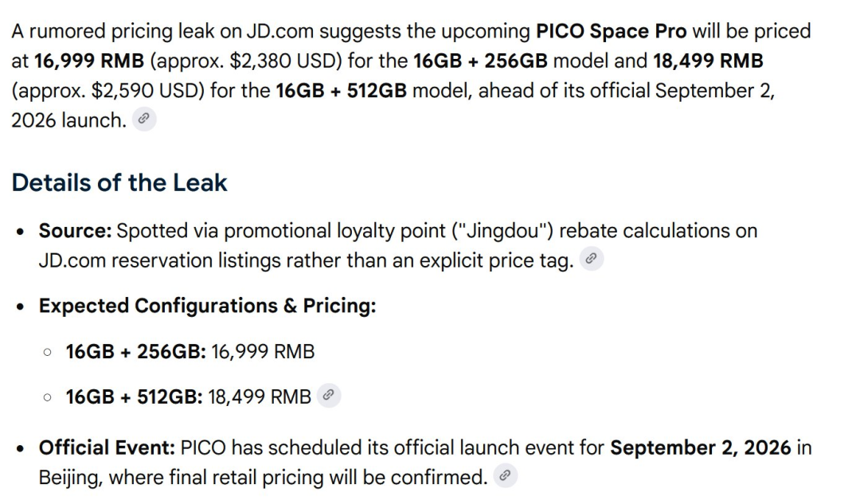Click the "16GB + 512GB:" sub-bullet label
860x504 pixels.
[135, 397]
